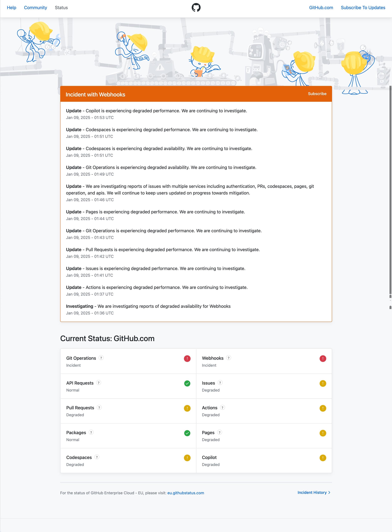Open the Community navigation link
Screen dimensions: 392x532
[x=36, y=8]
